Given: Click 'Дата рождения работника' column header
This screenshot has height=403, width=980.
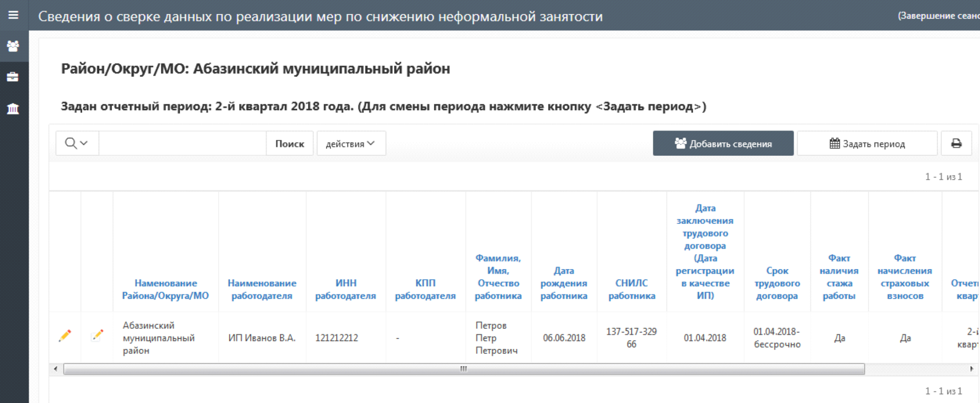Looking at the screenshot, I should pyautogui.click(x=564, y=283).
